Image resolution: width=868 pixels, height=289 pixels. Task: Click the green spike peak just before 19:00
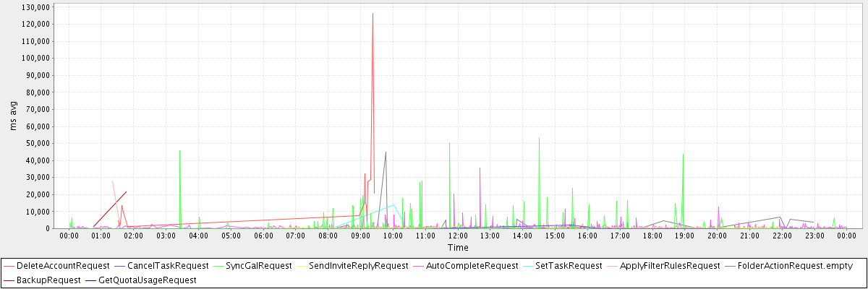click(683, 155)
